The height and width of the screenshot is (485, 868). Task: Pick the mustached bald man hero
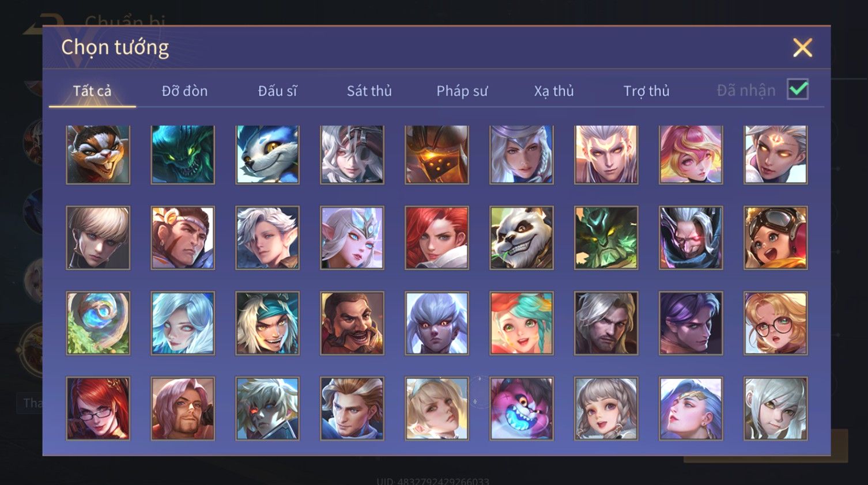[352, 323]
